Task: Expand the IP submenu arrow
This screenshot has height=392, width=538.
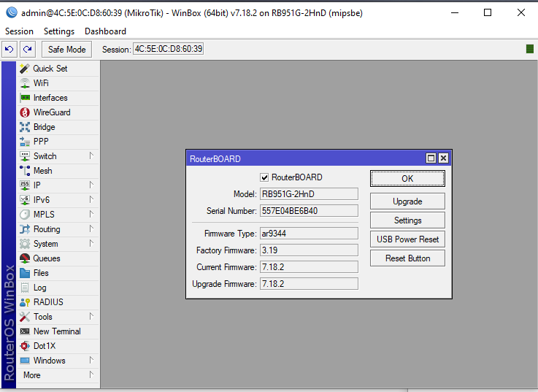Action: 91,185
